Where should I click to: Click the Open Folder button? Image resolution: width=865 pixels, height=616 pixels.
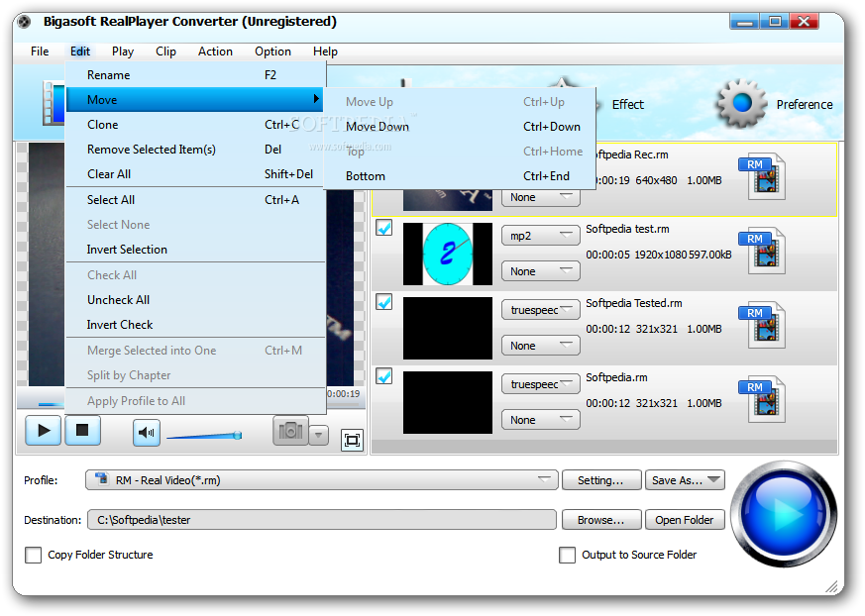coord(685,520)
